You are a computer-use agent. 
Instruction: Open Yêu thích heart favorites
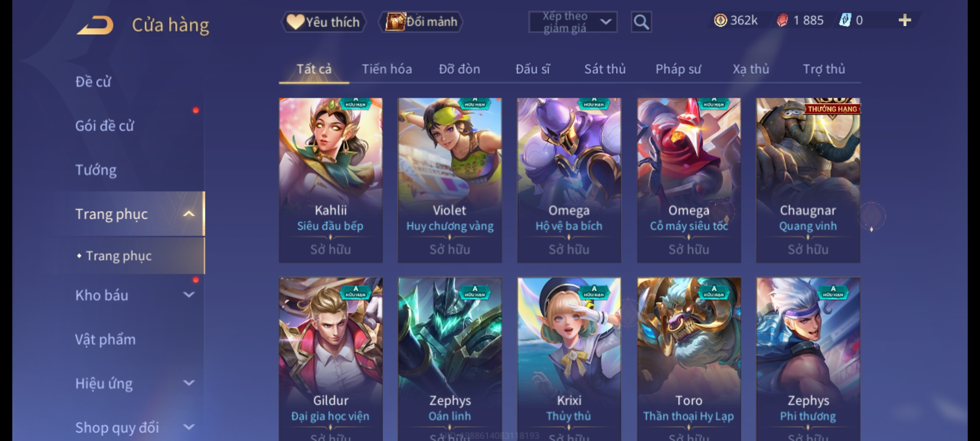coord(323,22)
